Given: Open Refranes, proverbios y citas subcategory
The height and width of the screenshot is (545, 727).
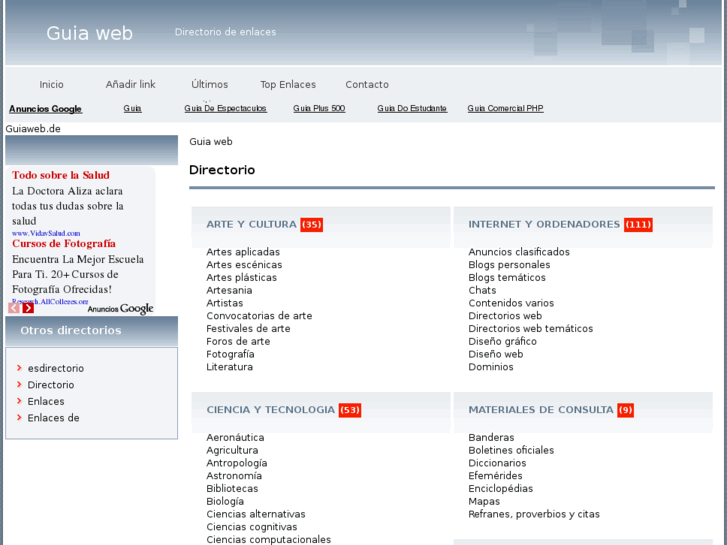Looking at the screenshot, I should 534,514.
